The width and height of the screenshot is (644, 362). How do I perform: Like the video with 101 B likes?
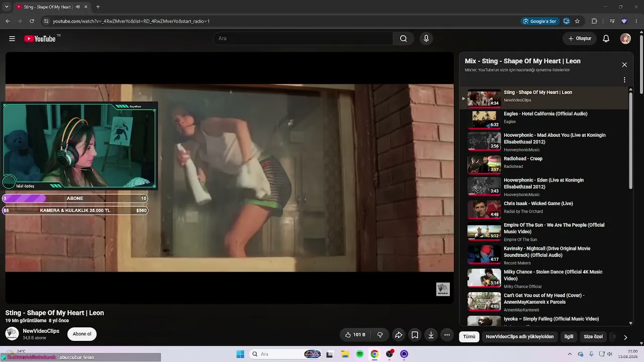(x=355, y=335)
